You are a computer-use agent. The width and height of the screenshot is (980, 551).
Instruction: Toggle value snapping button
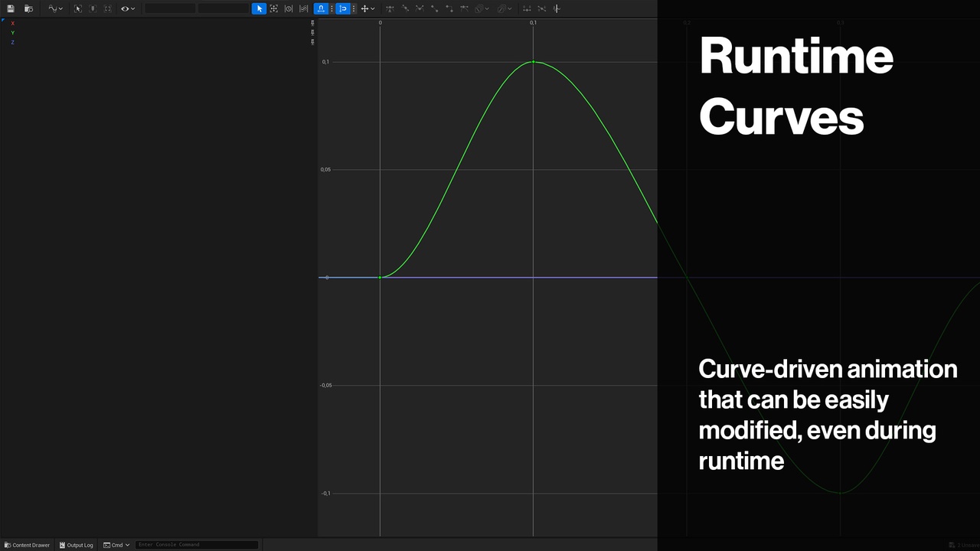pos(343,8)
